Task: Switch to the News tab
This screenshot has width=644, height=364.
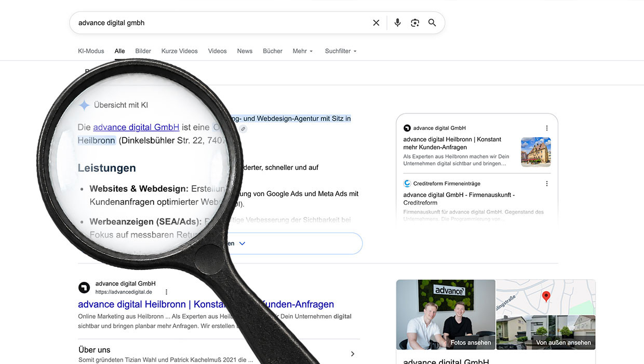Action: 245,51
